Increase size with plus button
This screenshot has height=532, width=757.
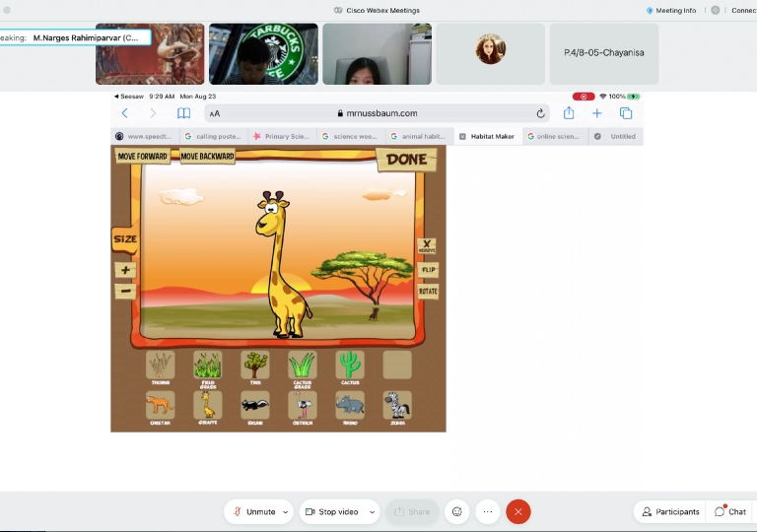coord(125,270)
